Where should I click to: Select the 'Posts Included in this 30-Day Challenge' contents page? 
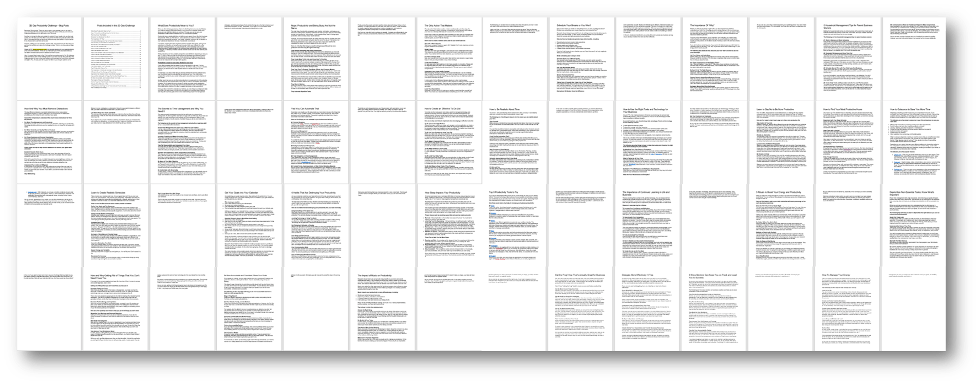(116, 59)
